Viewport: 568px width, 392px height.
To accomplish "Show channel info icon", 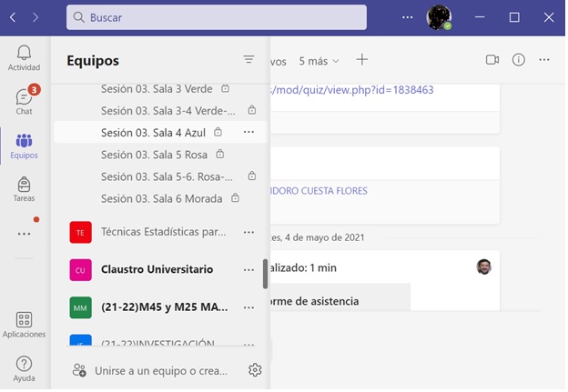I will (x=519, y=60).
